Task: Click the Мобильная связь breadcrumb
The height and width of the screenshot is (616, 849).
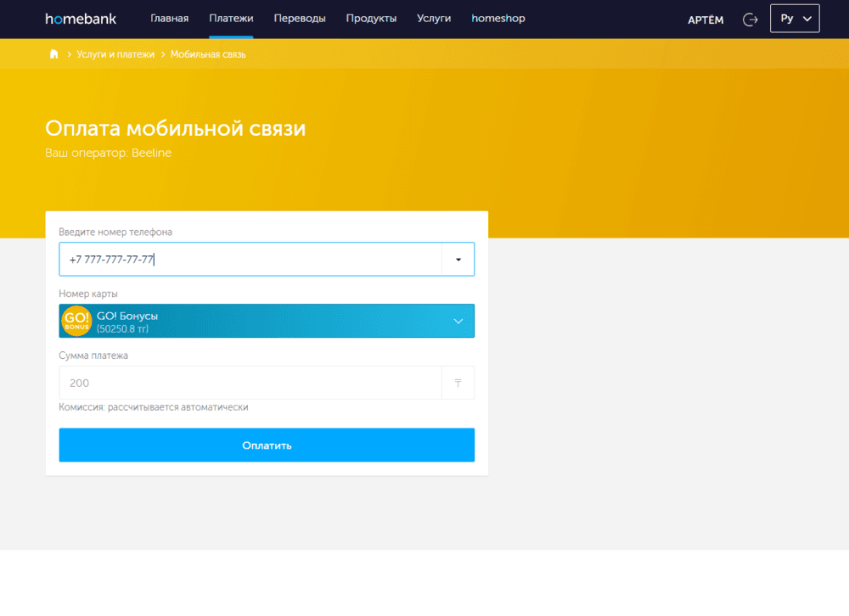Action: pos(208,54)
